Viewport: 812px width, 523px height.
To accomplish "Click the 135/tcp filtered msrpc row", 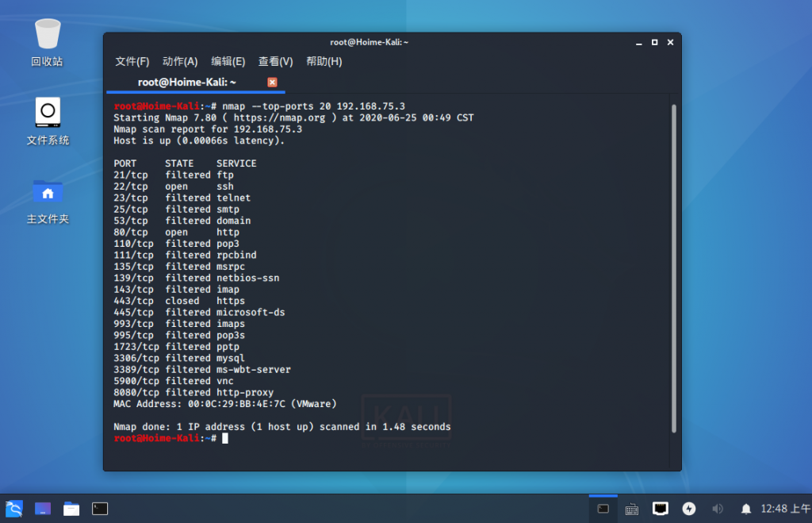I will click(179, 267).
